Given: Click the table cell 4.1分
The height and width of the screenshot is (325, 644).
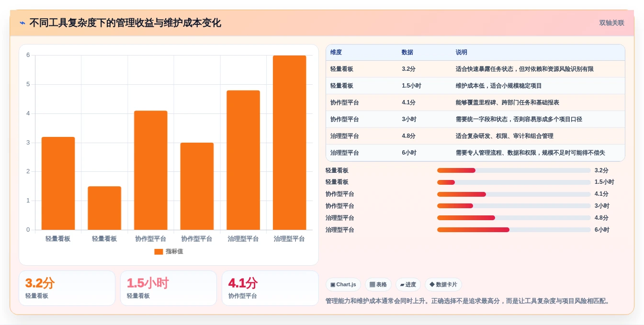Looking at the screenshot, I should point(408,102).
